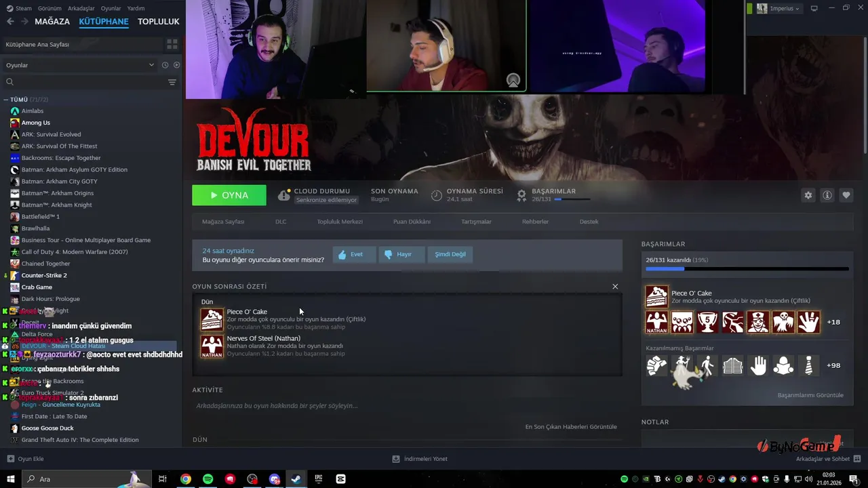Screen dimensions: 868x488
Task: Open the DLC tab
Action: [x=281, y=222]
